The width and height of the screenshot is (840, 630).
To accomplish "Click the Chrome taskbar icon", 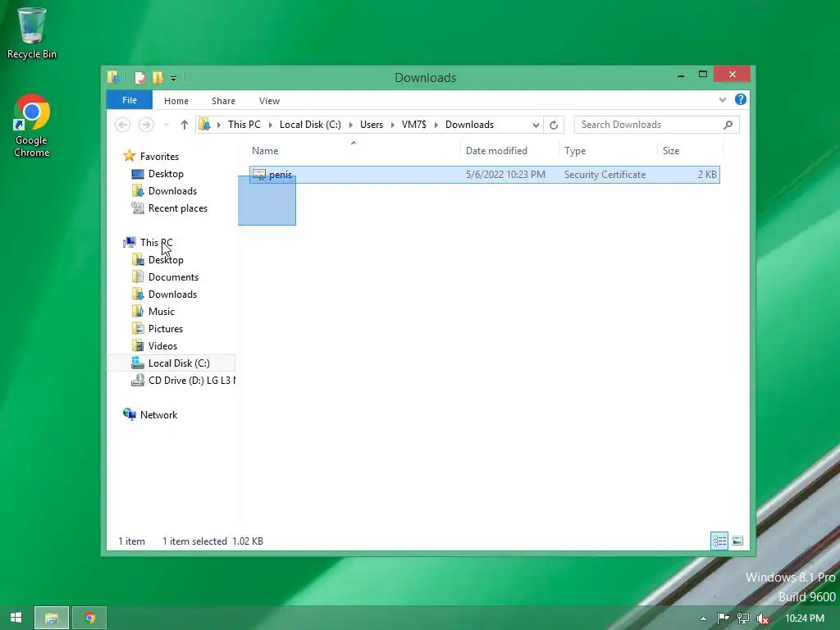I will tap(90, 618).
